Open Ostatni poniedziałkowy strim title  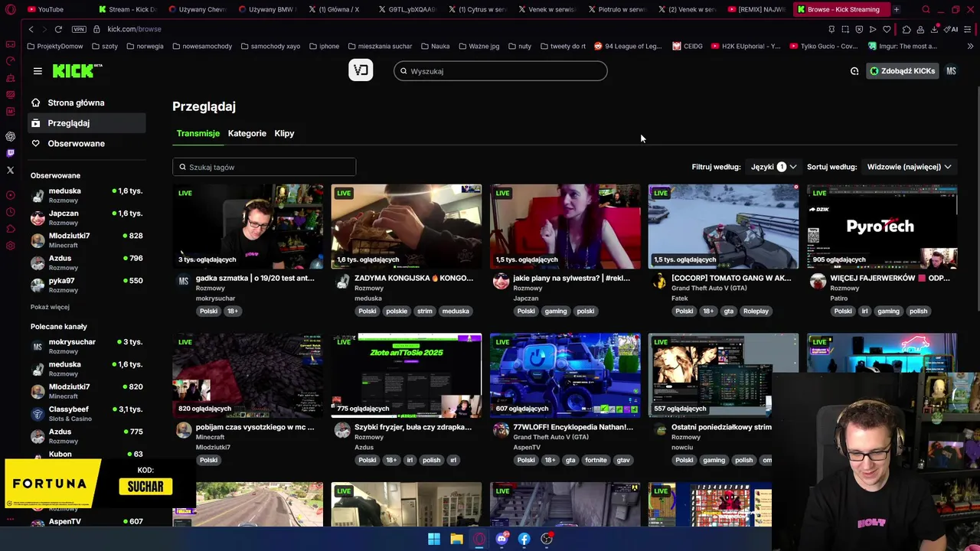pyautogui.click(x=721, y=427)
